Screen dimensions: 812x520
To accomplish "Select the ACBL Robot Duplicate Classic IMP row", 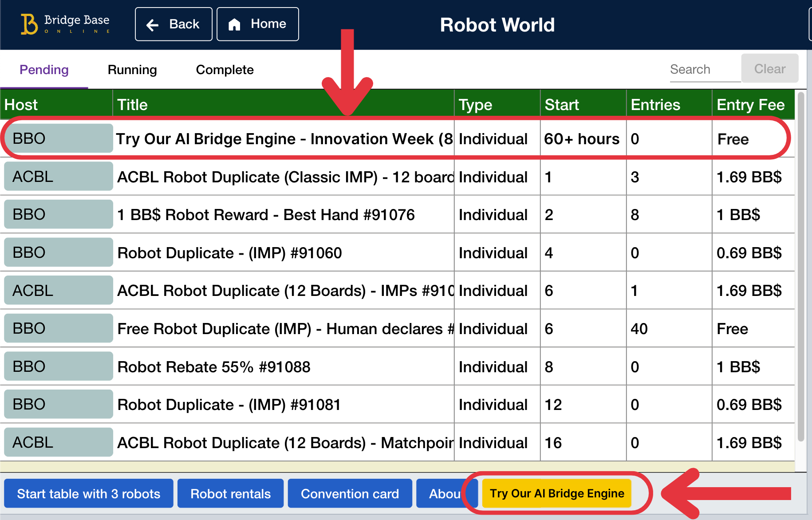I will click(284, 177).
